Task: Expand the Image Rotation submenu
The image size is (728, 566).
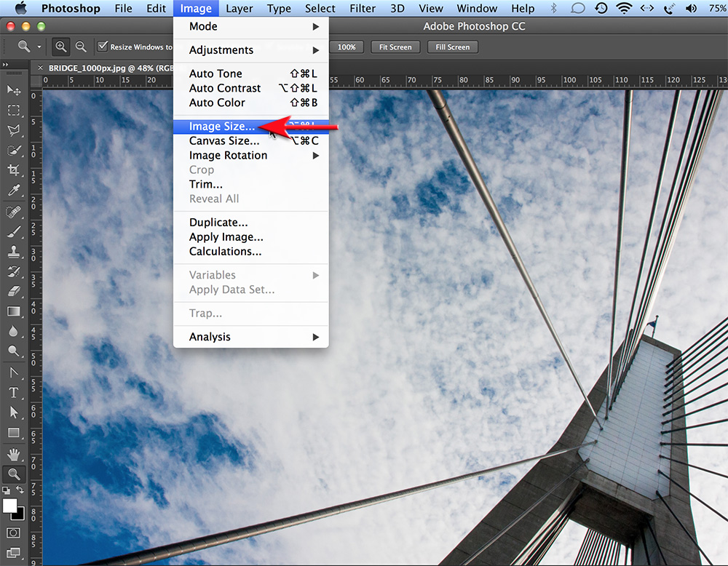Action: point(228,155)
